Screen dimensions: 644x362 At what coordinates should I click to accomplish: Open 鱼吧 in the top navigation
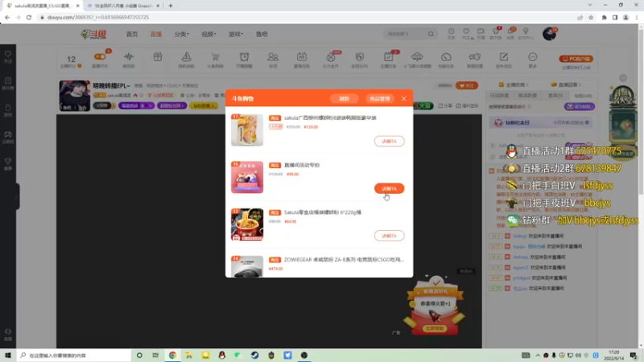coord(262,34)
